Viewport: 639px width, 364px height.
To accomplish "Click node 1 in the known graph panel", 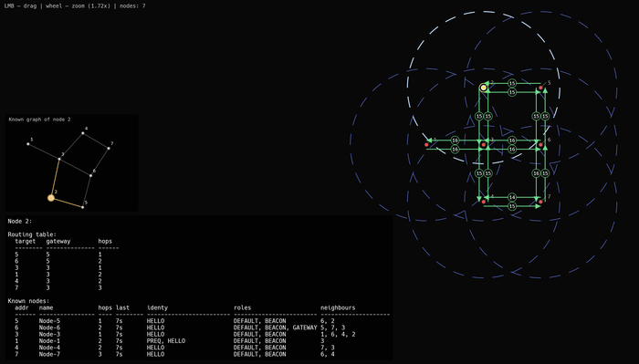I will [x=28, y=144].
